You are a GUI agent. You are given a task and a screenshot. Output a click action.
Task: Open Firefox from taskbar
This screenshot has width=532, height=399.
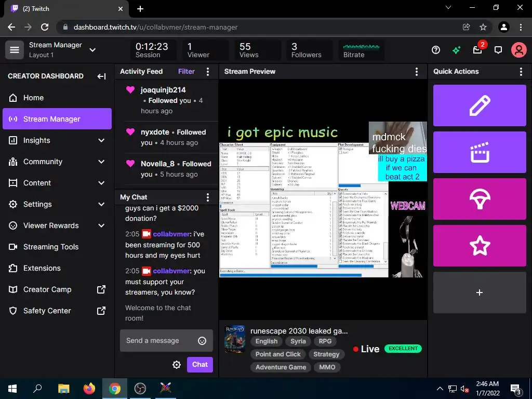89,389
